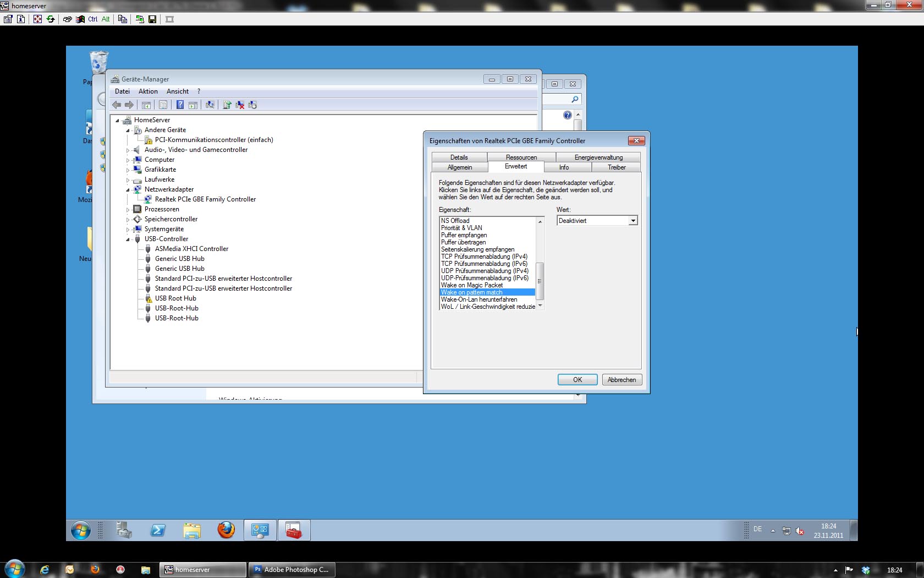Click VNC file transfer icon

coord(123,19)
